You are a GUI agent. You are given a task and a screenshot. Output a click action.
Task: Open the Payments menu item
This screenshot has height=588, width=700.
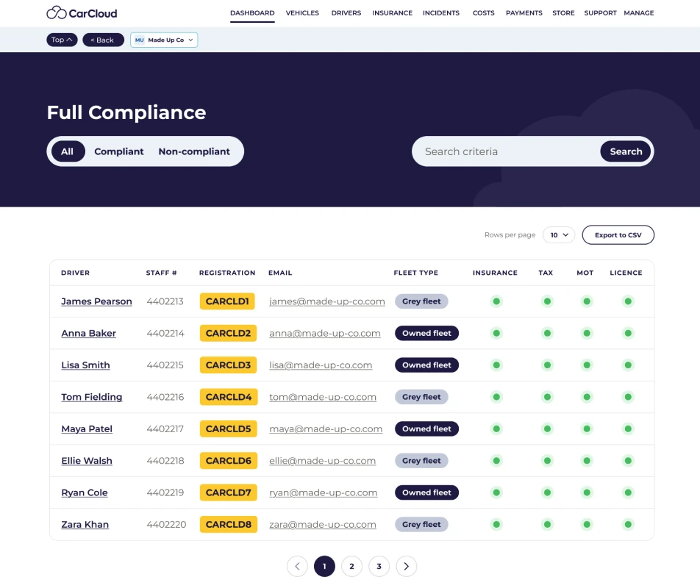(x=524, y=13)
